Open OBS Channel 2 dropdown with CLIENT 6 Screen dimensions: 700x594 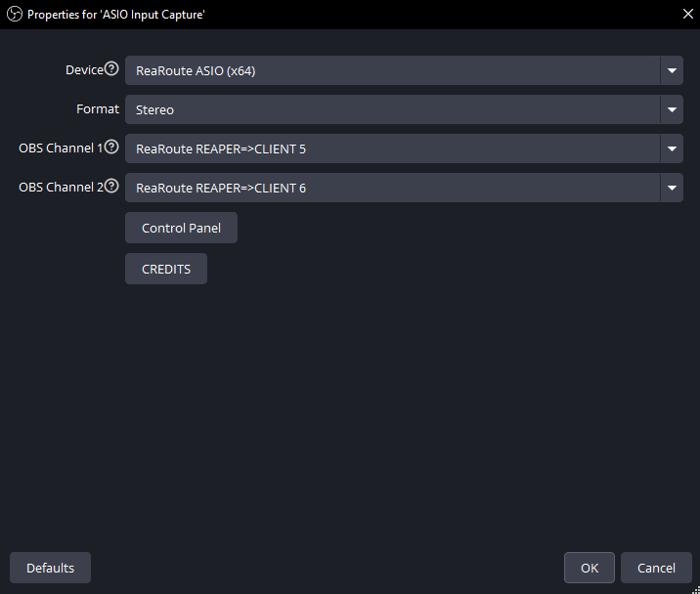(x=404, y=188)
